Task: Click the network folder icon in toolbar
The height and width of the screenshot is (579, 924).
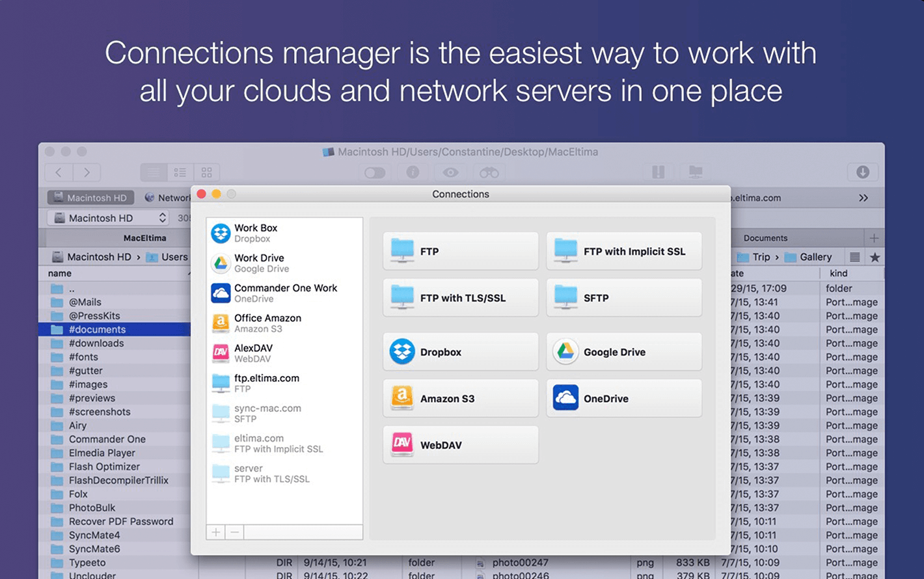Action: click(696, 172)
